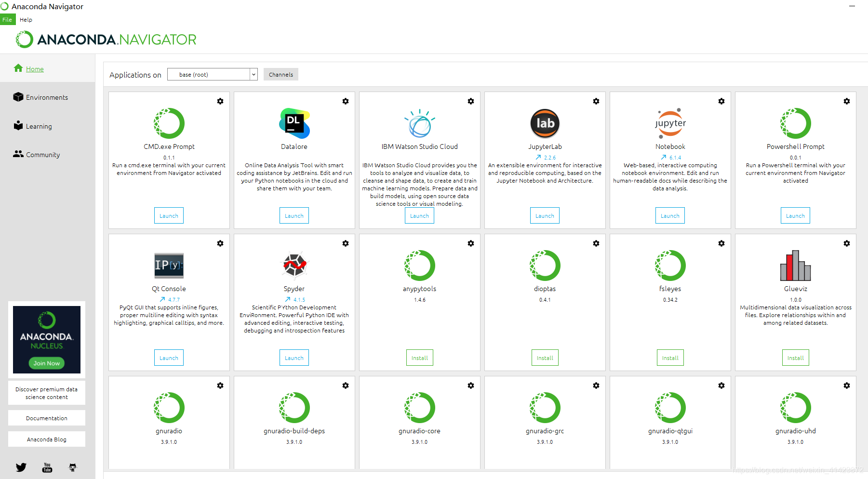Open the File menu
This screenshot has width=868, height=479.
point(7,20)
